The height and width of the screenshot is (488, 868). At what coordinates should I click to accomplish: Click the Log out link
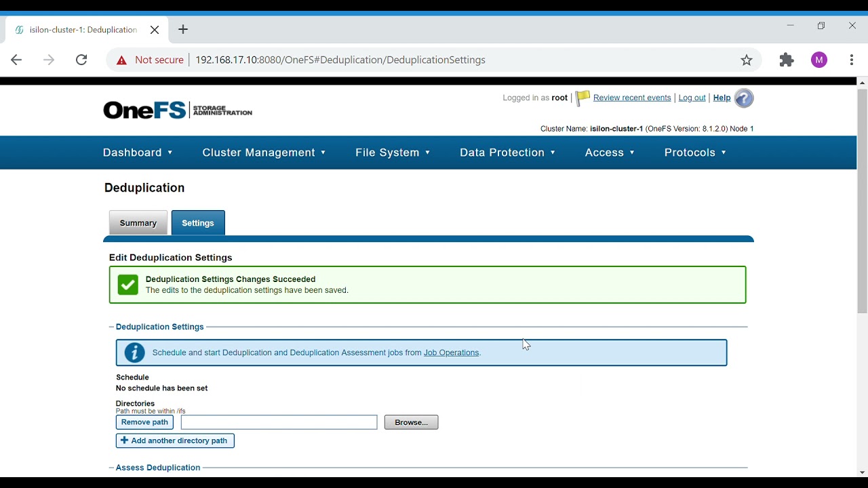tap(692, 98)
